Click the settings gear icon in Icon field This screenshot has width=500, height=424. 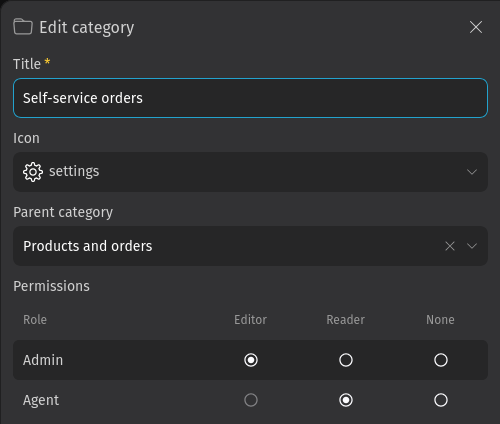(x=33, y=172)
